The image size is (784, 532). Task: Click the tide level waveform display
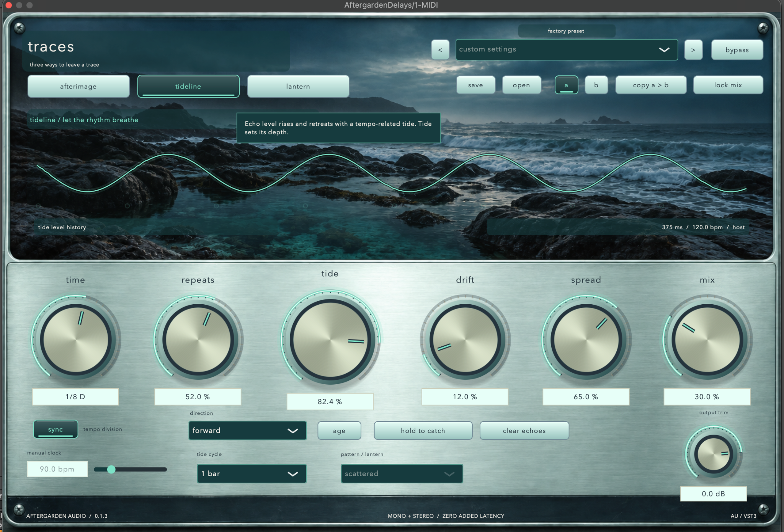(391, 173)
